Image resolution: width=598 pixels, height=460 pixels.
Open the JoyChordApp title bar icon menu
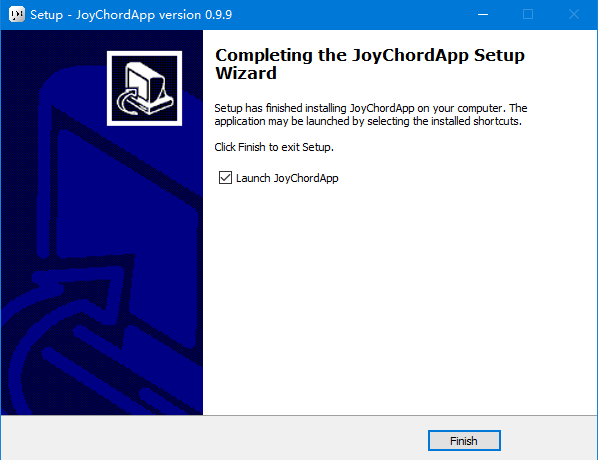point(17,14)
